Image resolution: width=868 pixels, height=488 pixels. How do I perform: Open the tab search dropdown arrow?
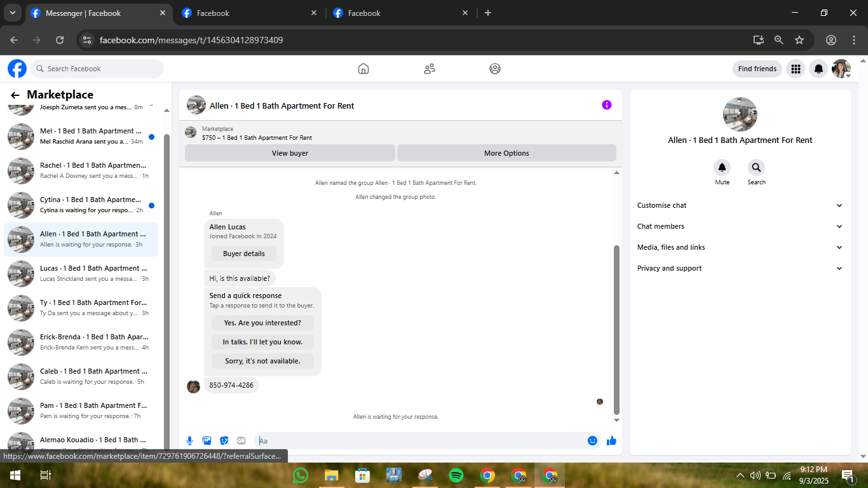tap(12, 13)
